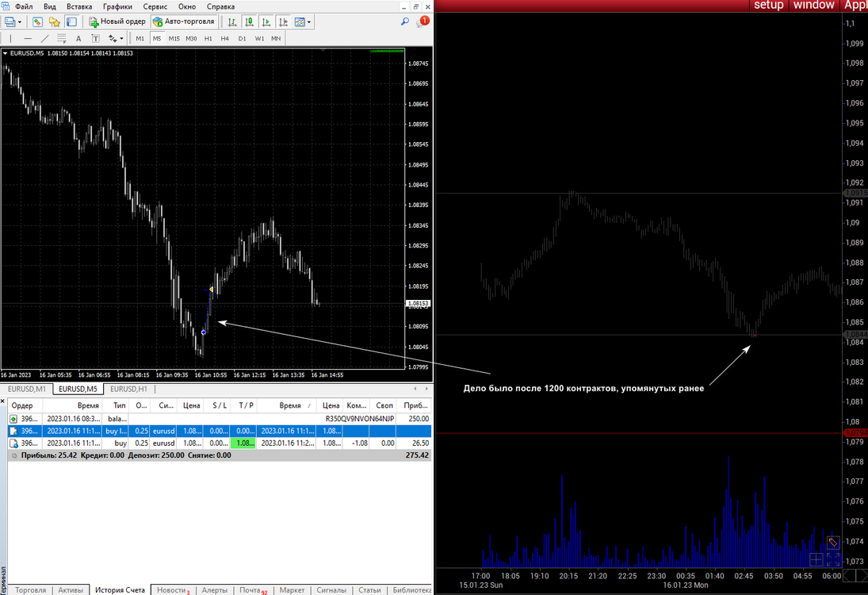Open the Справка menu
The height and width of the screenshot is (595, 868).
(x=220, y=6)
